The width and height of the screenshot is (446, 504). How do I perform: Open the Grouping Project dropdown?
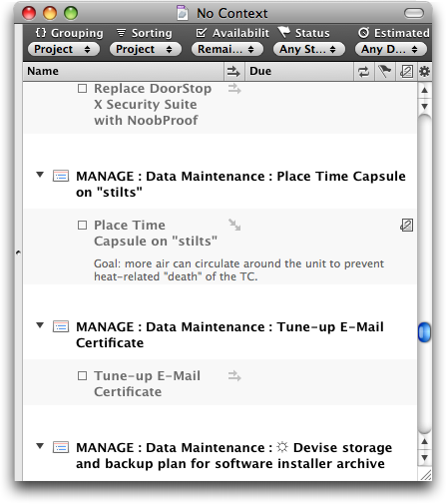click(x=64, y=49)
